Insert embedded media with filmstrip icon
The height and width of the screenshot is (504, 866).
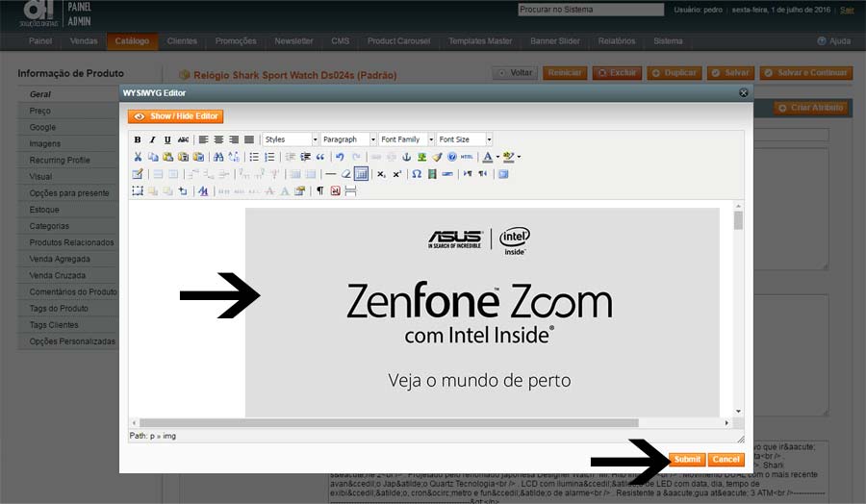(x=432, y=174)
